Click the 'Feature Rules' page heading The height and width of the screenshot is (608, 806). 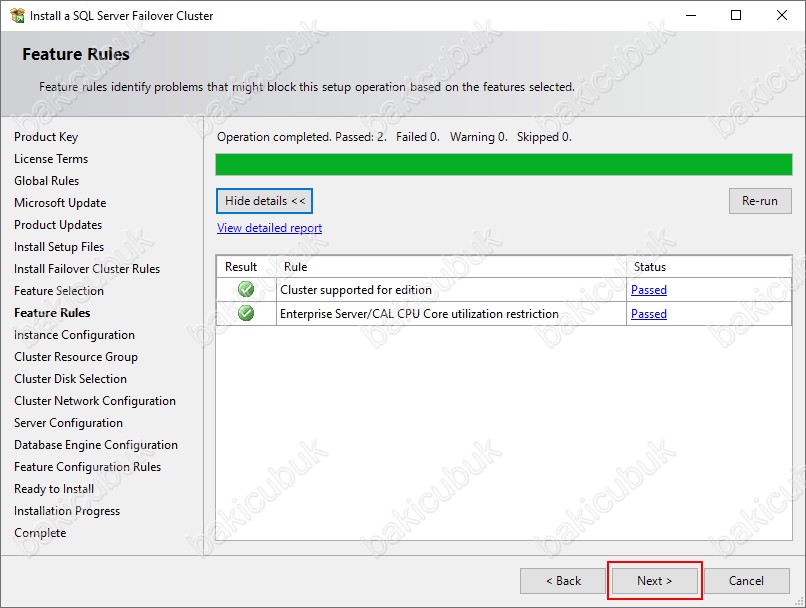(x=76, y=54)
